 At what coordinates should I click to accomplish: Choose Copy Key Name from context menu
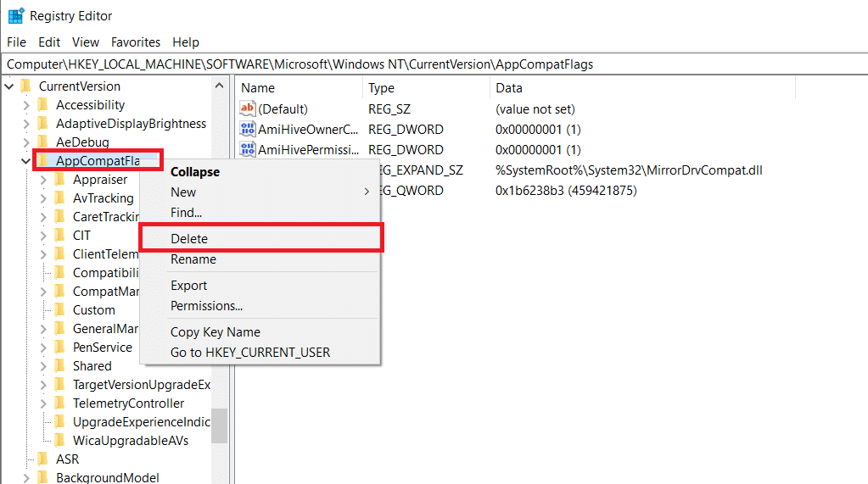(x=261, y=332)
